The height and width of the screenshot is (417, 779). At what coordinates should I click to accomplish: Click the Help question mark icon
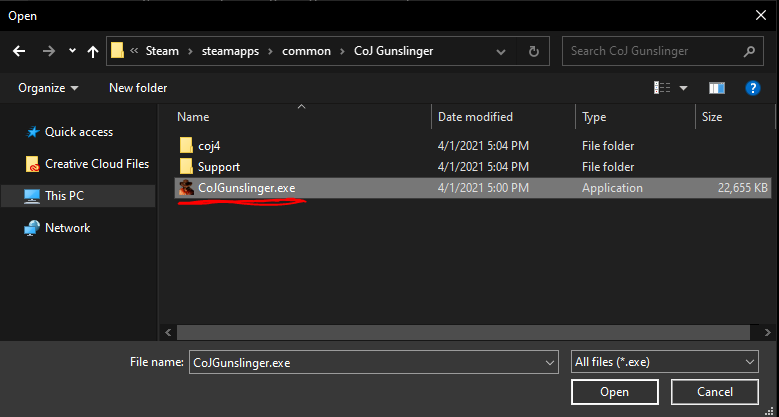coord(753,88)
